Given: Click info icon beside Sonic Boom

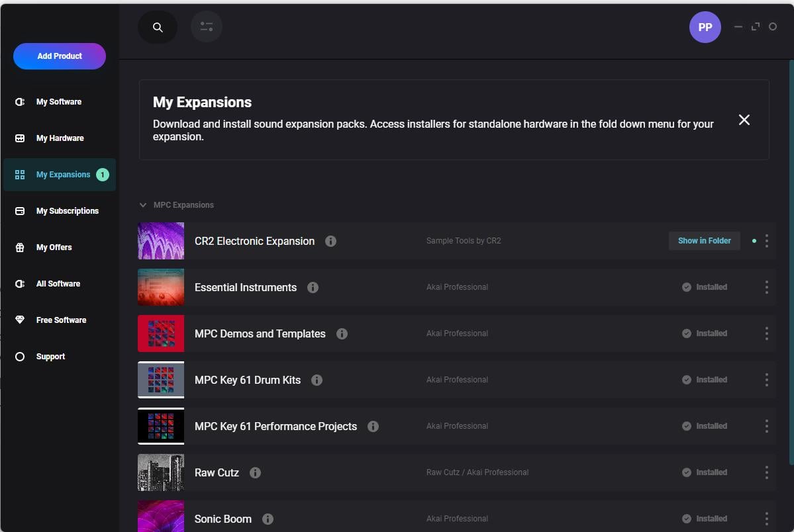Looking at the screenshot, I should pyautogui.click(x=268, y=519).
